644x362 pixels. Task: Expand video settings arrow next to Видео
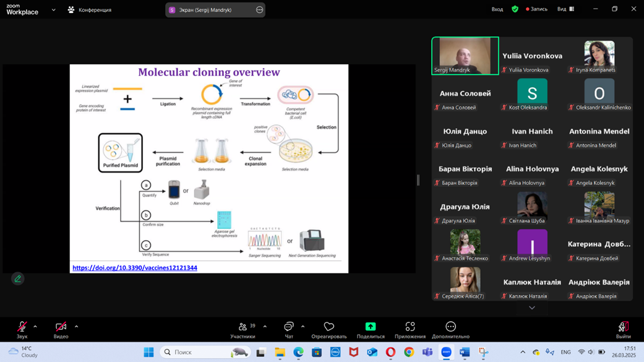[x=76, y=327]
